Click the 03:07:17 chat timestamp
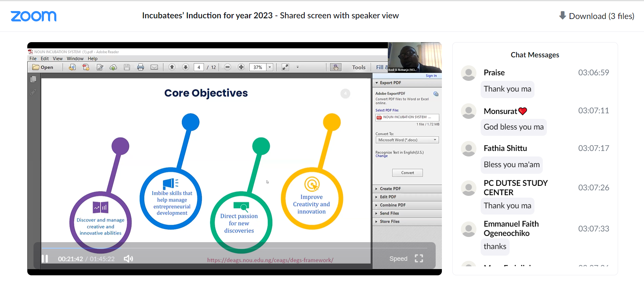Screen dimensions: 644x295 point(594,148)
